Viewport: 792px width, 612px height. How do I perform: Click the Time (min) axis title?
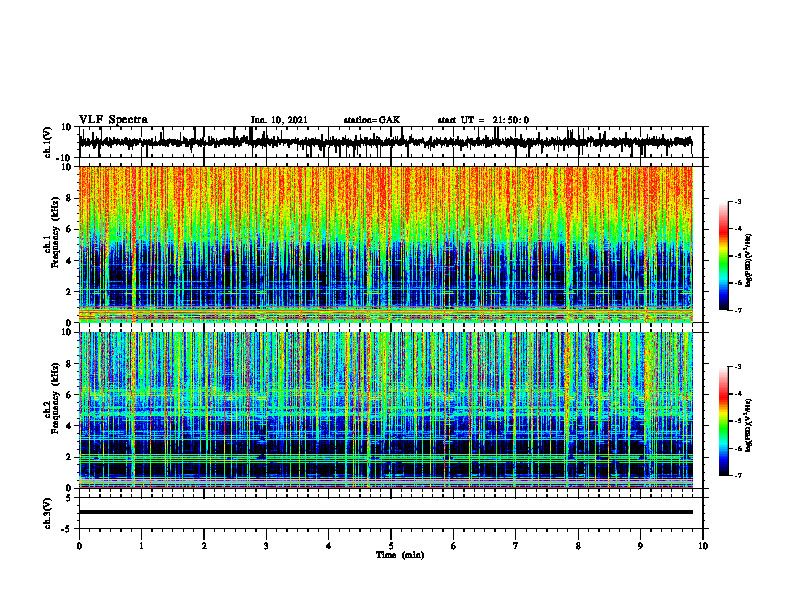coord(400,555)
